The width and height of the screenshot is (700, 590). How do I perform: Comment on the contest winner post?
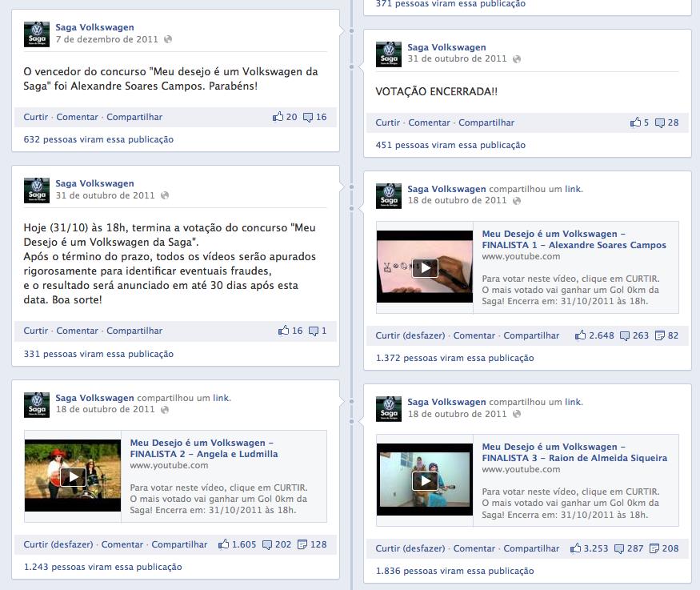pos(78,117)
